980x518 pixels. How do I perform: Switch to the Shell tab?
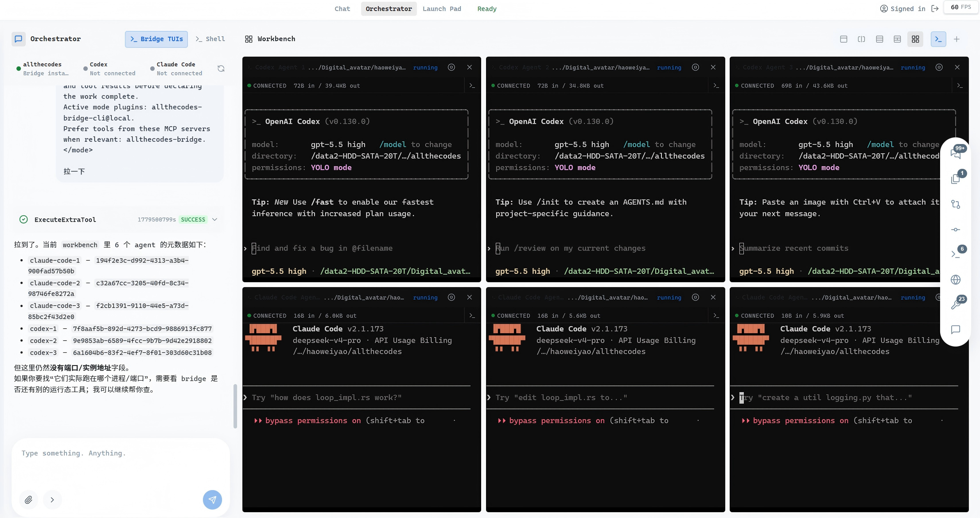pos(210,39)
